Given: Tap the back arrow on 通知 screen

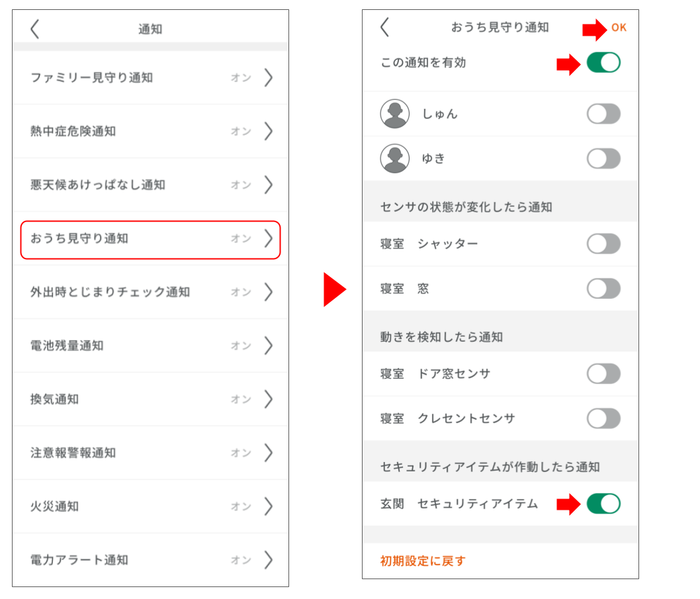Looking at the screenshot, I should pos(34,28).
